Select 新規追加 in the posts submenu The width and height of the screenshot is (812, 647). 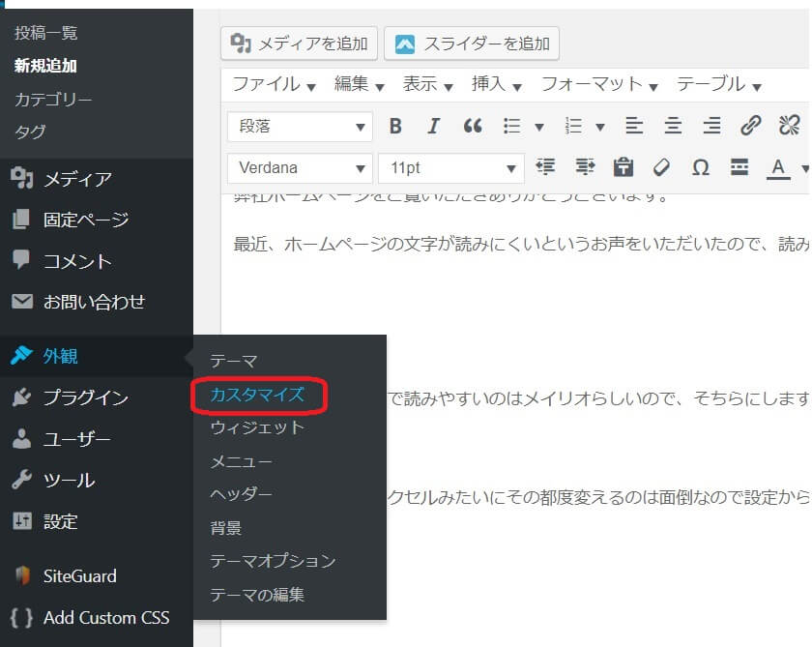[45, 66]
